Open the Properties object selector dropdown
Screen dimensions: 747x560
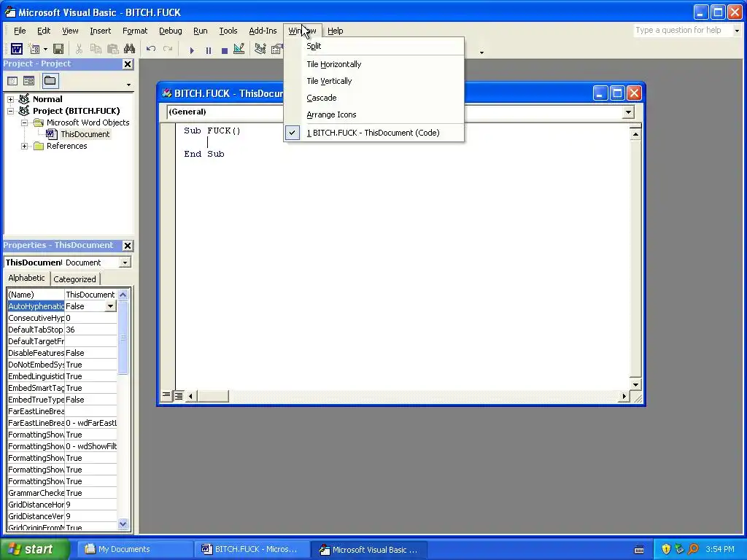pos(125,262)
